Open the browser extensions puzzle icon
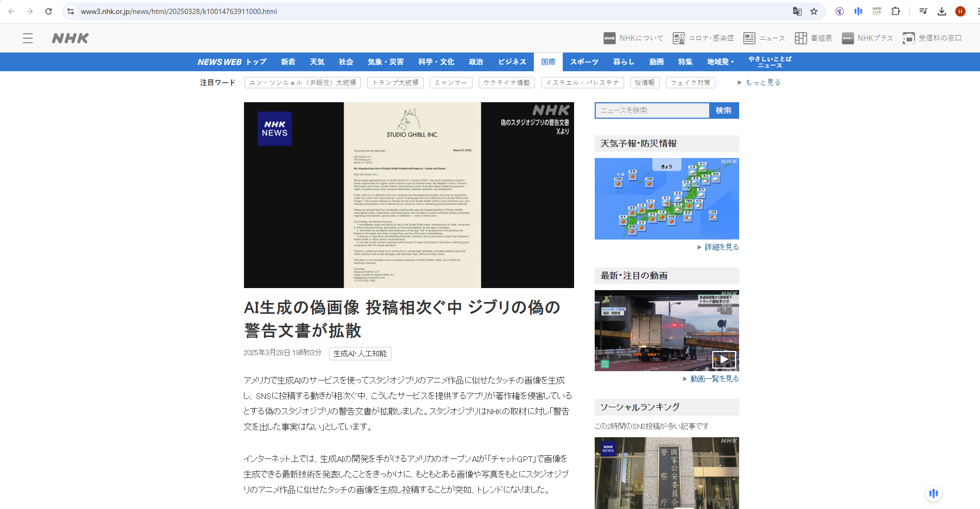Screen dimensions: 980x509 [x=895, y=11]
